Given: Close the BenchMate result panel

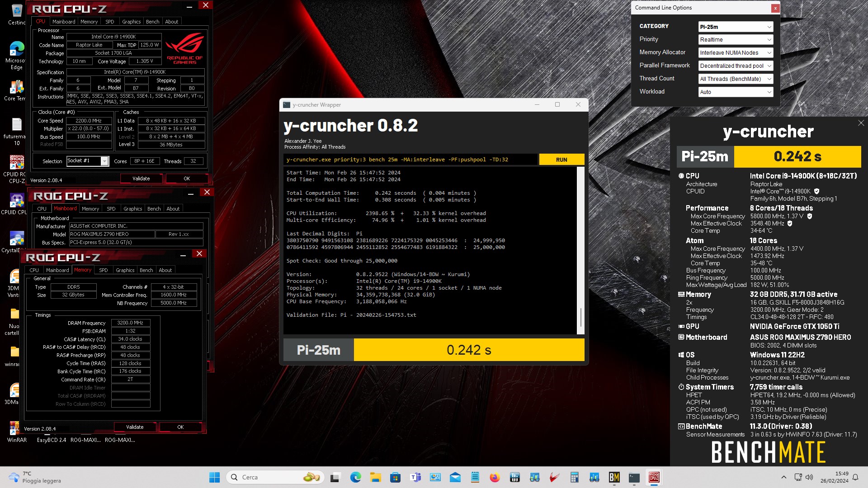Looking at the screenshot, I should 861,123.
